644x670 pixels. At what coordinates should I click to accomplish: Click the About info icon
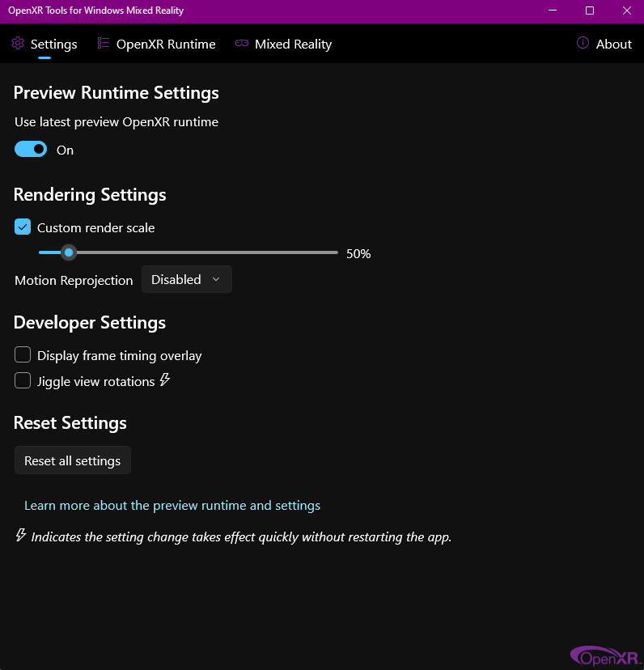583,43
